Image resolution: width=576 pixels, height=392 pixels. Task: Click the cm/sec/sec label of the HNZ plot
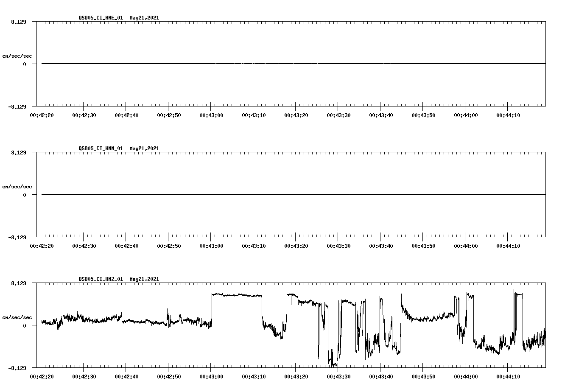pos(18,316)
